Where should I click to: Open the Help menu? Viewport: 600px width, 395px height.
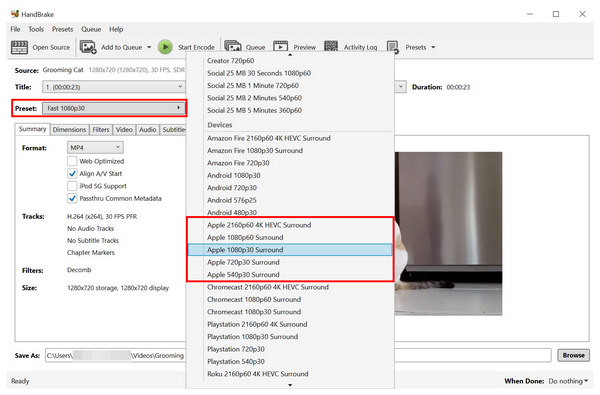click(x=116, y=29)
